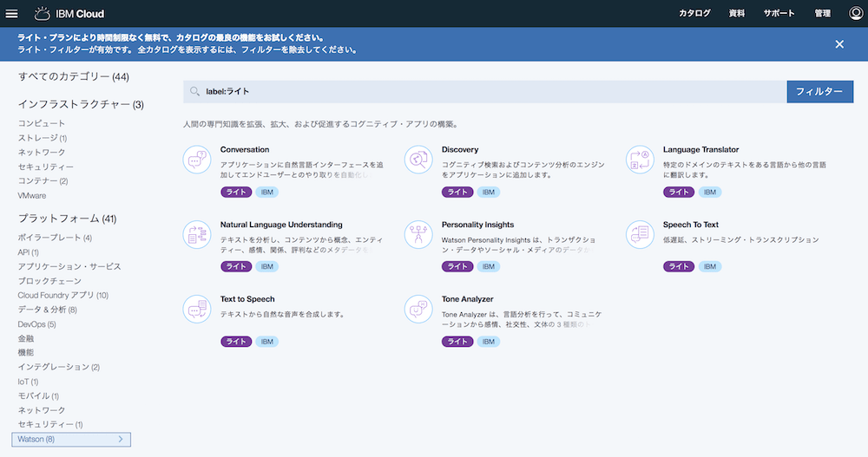Click the label:ライト search field
Viewport: 868px width, 457px height.
485,92
